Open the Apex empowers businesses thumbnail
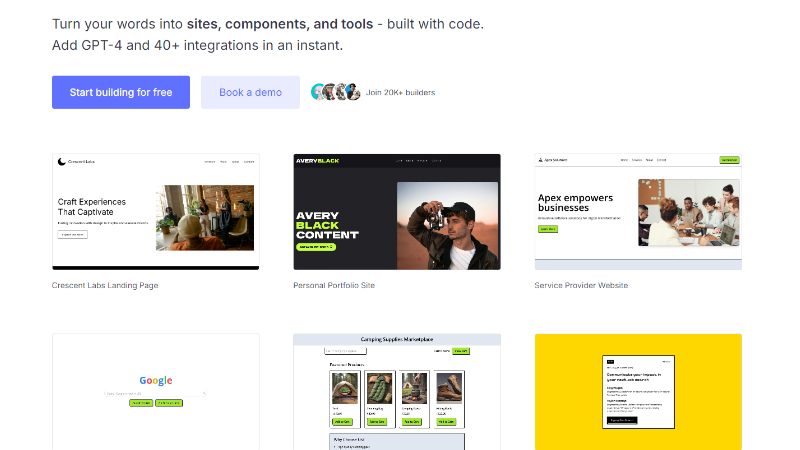800x450 pixels. tap(638, 212)
